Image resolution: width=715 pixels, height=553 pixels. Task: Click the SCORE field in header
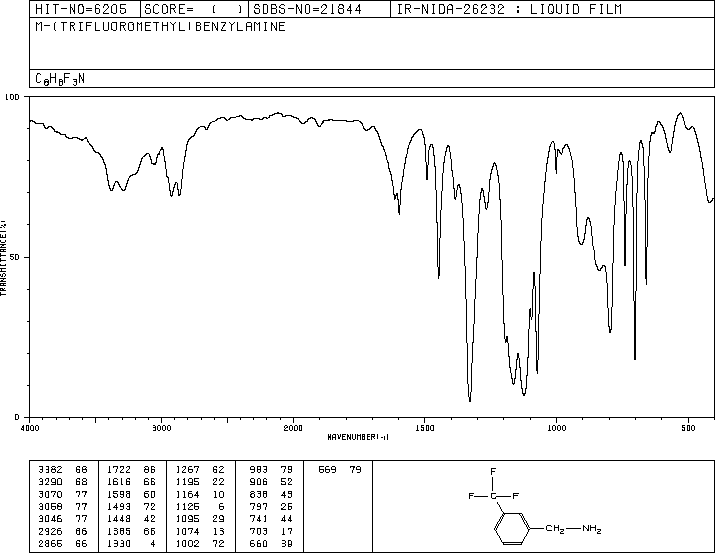point(194,9)
